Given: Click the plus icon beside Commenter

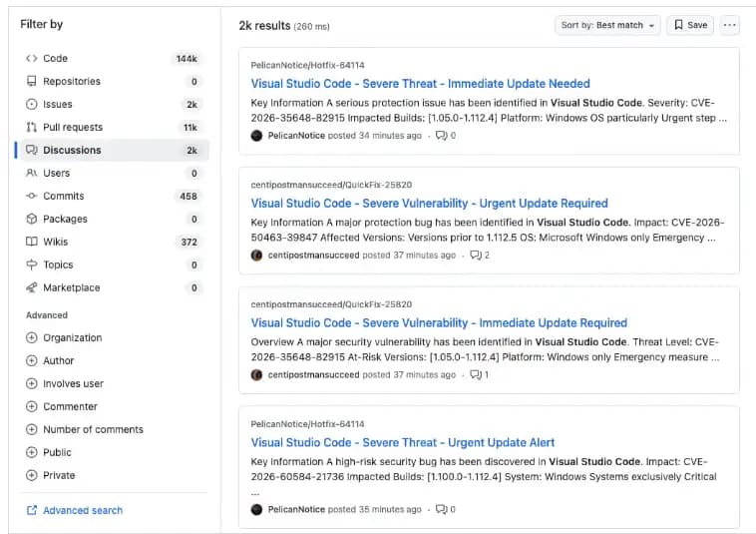Looking at the screenshot, I should coord(31,406).
